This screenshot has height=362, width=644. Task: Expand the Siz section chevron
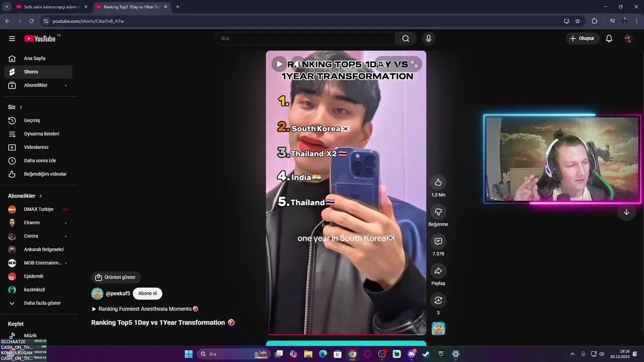click(21, 107)
